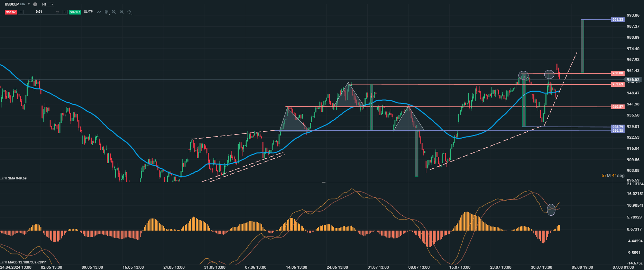Remove the SMA indicator
644x270 pixels.
pos(6,178)
